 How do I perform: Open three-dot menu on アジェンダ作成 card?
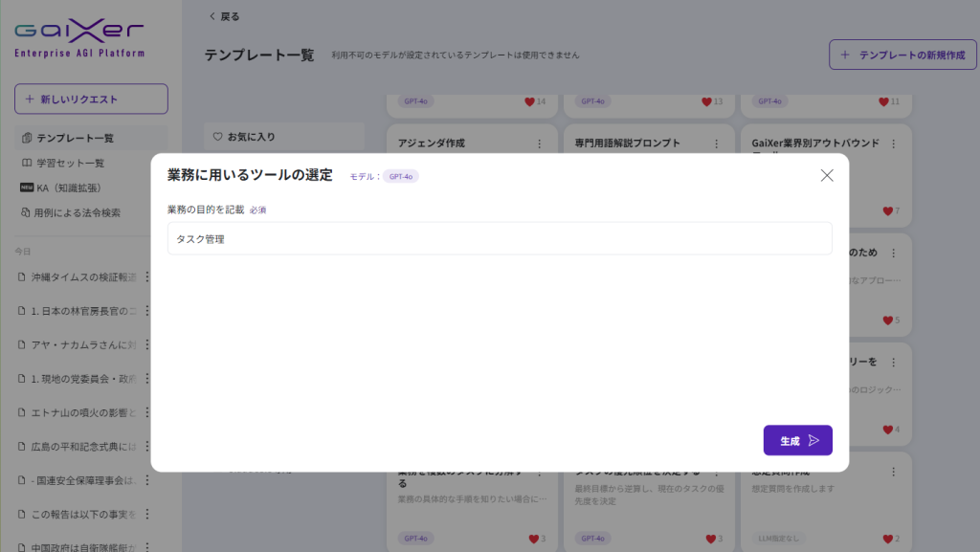coord(539,144)
